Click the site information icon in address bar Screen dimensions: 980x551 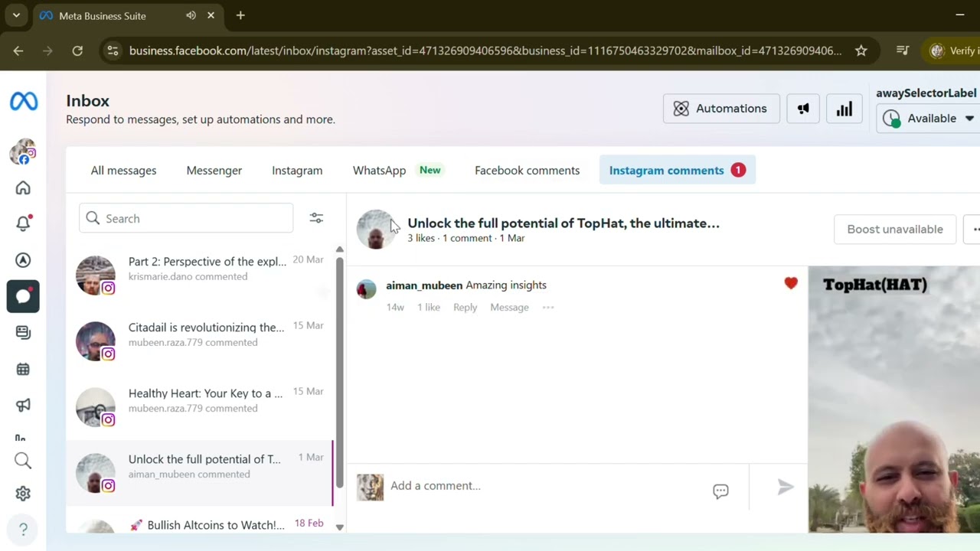[x=113, y=51]
